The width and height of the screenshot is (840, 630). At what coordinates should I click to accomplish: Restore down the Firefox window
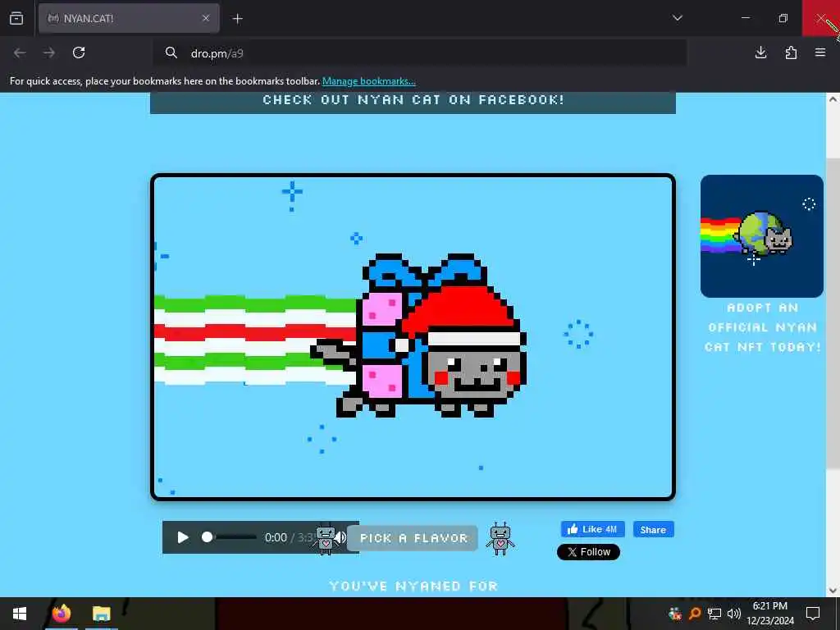tap(783, 18)
